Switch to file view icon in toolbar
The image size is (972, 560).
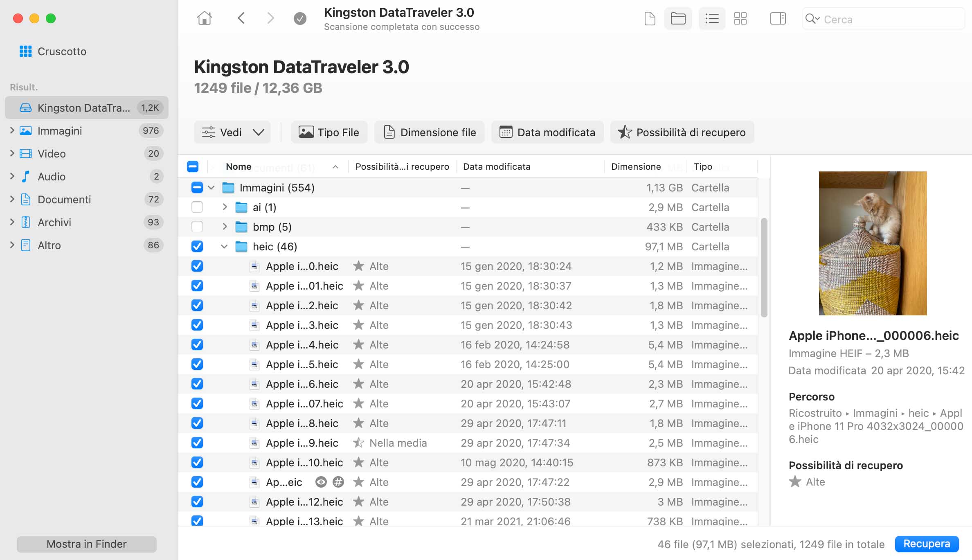(650, 18)
